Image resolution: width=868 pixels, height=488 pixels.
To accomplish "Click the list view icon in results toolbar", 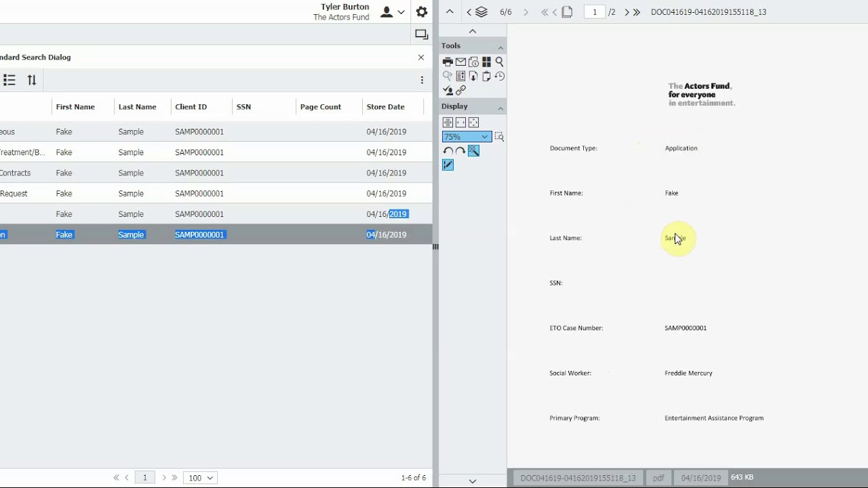I will (9, 80).
